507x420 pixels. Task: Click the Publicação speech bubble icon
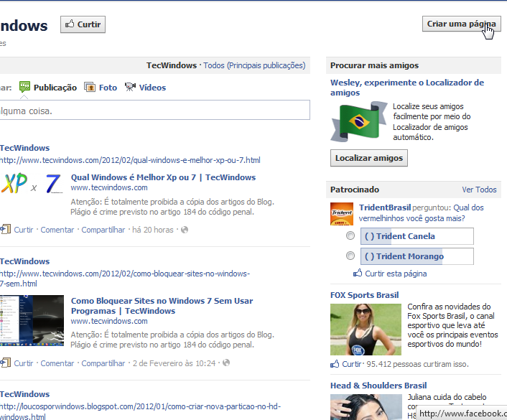pos(24,87)
